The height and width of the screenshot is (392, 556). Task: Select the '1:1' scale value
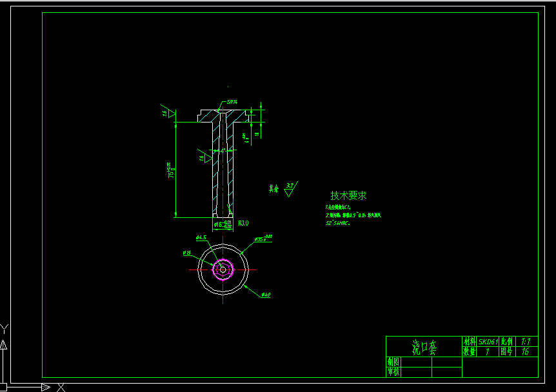point(526,342)
